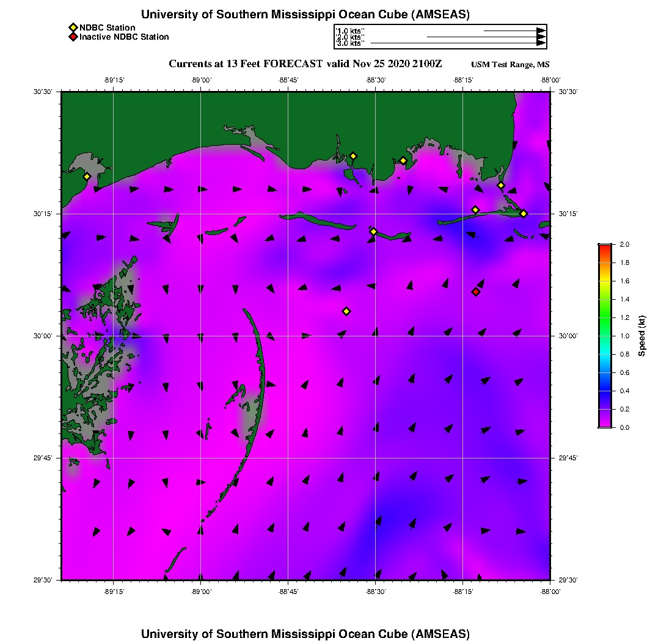
Task: Click the yellow NDBC Station diamond in the legend
Action: point(73,27)
